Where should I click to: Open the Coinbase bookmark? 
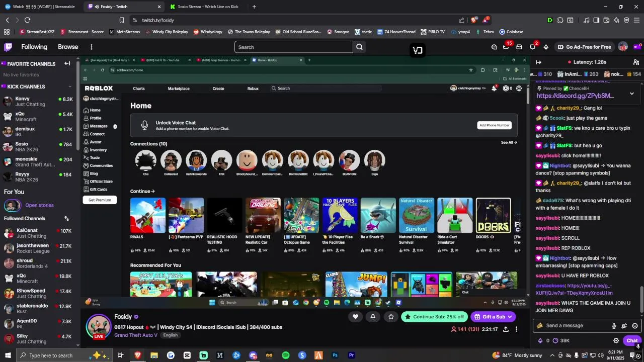point(511,32)
